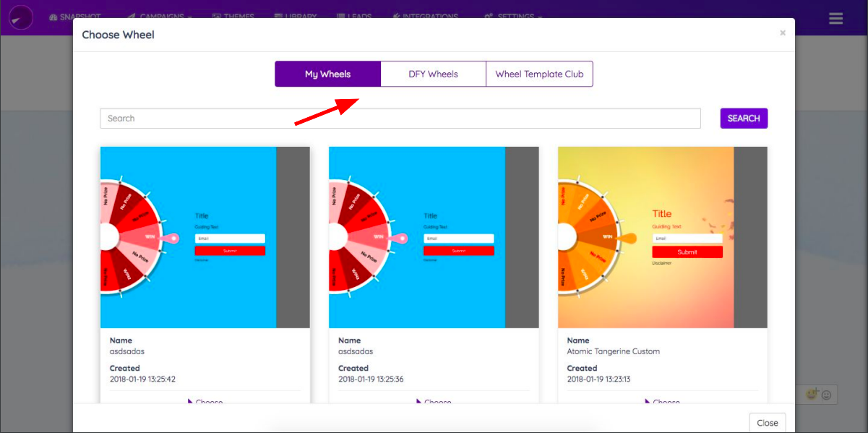Click the 'Atomic Tangerine Custom' name text
868x433 pixels.
(x=614, y=351)
